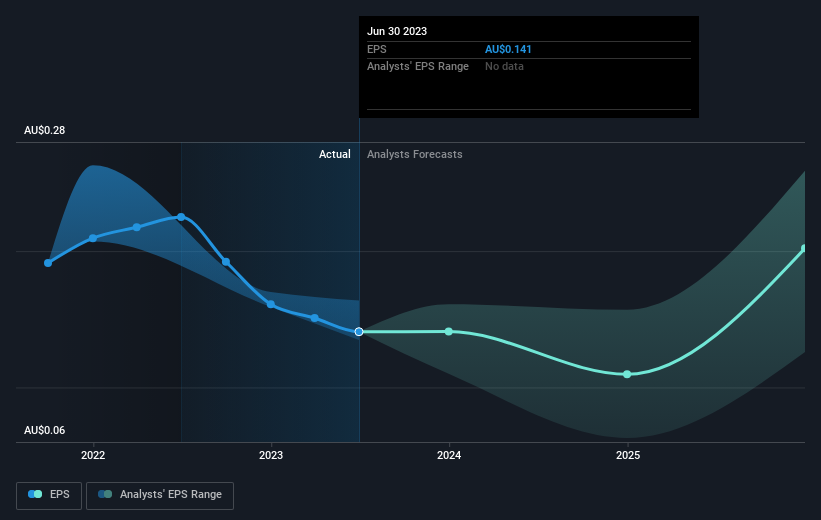Click the Analysts Forecasts section label
821x520 pixels.
[415, 154]
